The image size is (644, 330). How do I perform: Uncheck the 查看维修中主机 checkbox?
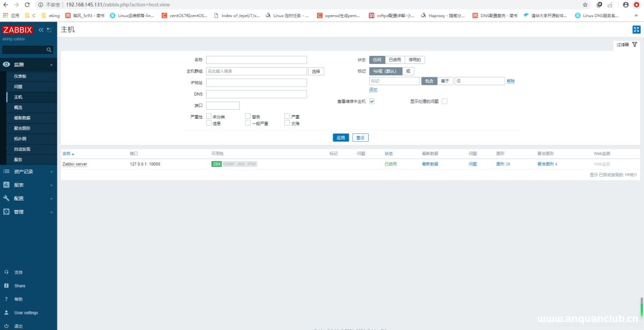(371, 101)
